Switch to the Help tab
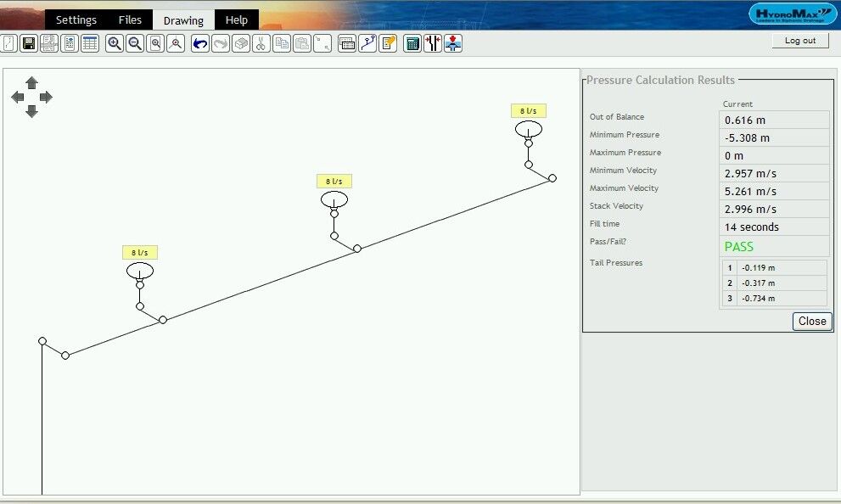 point(237,19)
